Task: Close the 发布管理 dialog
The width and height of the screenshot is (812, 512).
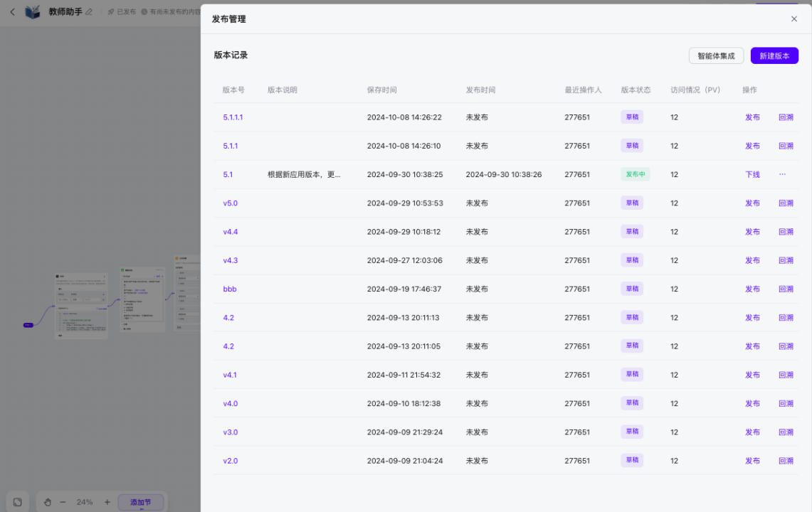Action: (x=794, y=19)
